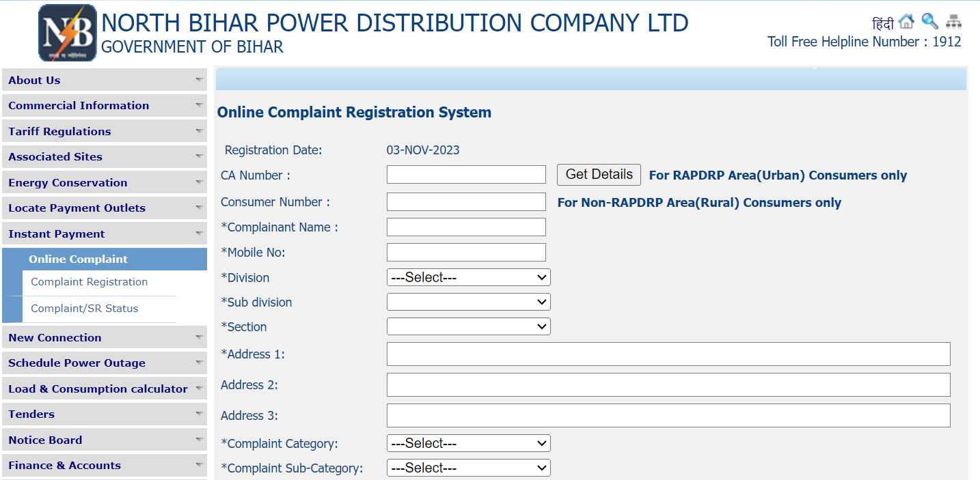This screenshot has height=480, width=980.
Task: Open the Complaint Sub-Category dropdown
Action: [468, 468]
